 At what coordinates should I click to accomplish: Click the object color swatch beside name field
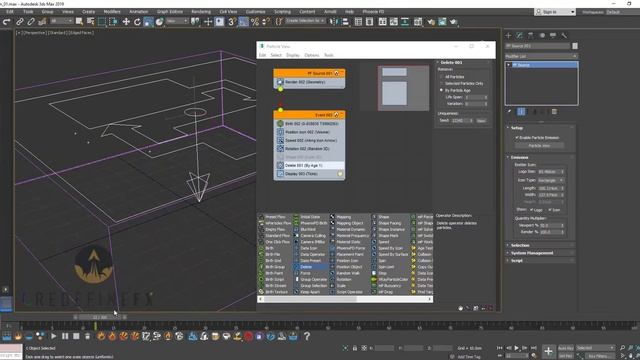pyautogui.click(x=575, y=46)
